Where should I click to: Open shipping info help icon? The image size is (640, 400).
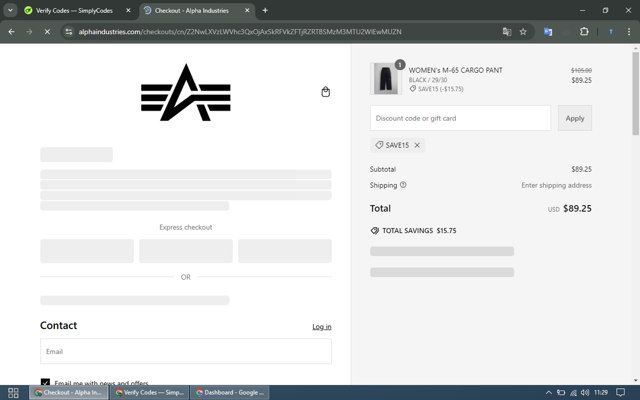pyautogui.click(x=403, y=185)
